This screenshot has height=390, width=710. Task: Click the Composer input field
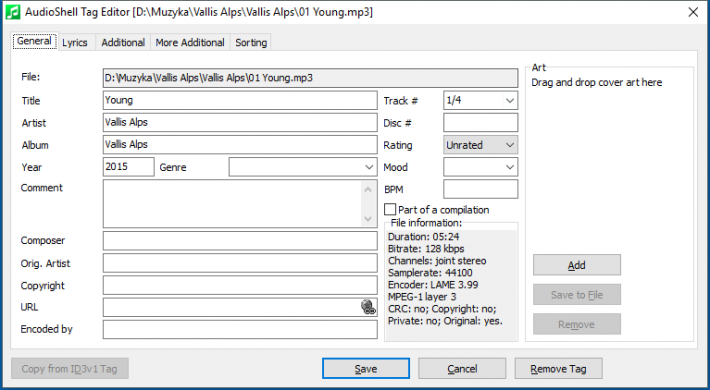(x=240, y=241)
